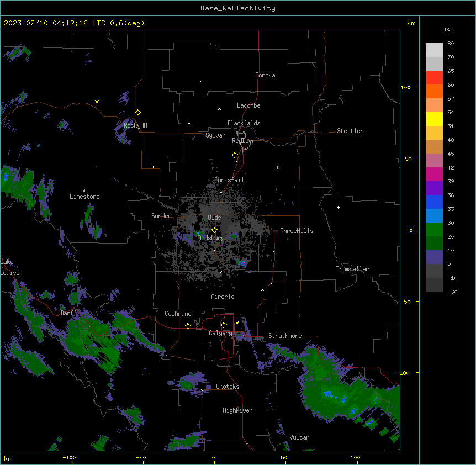Image resolution: width=476 pixels, height=465 pixels.
Task: Select the yellow diamond marker south of RedDeer
Action: [x=235, y=155]
